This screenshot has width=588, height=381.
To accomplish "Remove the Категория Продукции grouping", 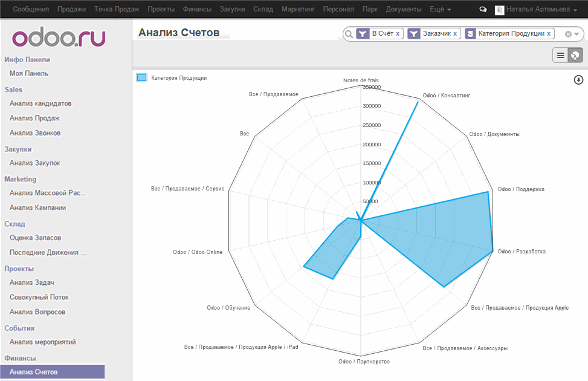I will point(548,34).
